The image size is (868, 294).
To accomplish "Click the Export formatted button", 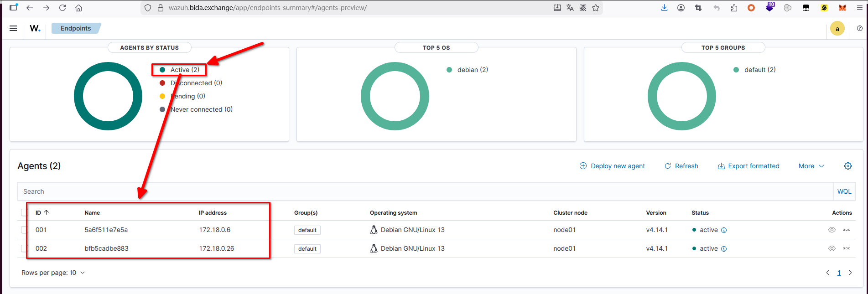I will click(748, 166).
